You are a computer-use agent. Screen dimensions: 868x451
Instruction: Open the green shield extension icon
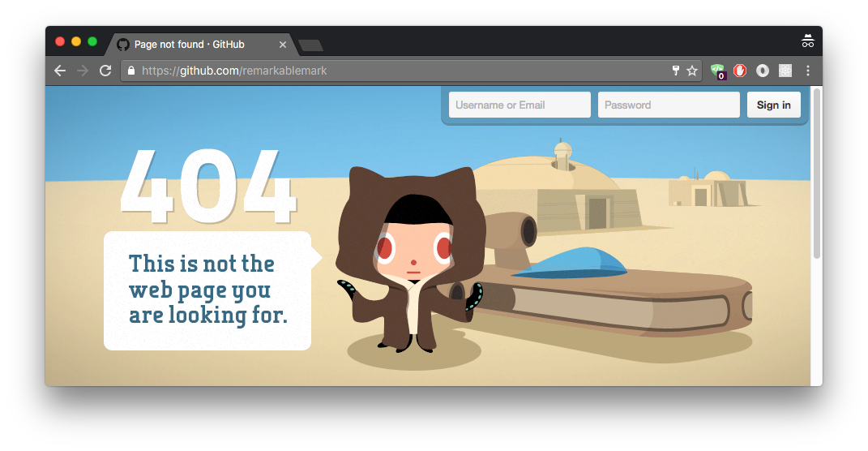718,71
